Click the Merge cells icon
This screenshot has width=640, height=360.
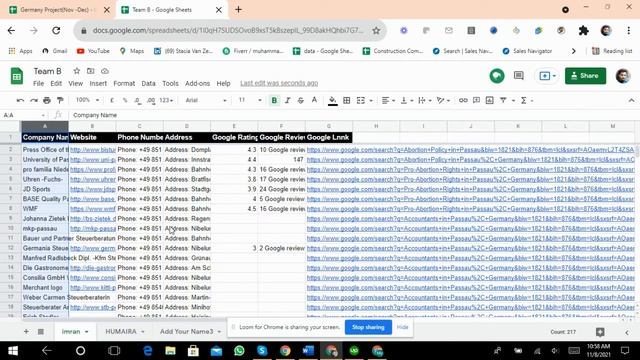click(361, 100)
